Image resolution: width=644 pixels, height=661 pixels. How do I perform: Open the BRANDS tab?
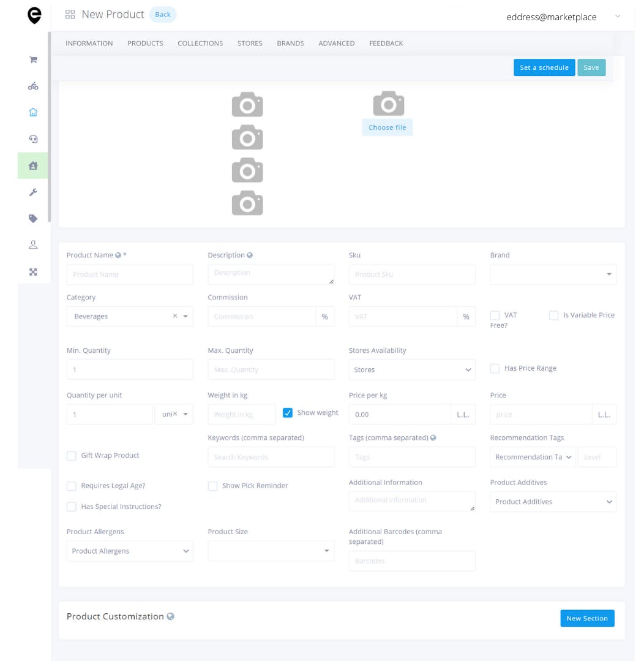pos(290,43)
